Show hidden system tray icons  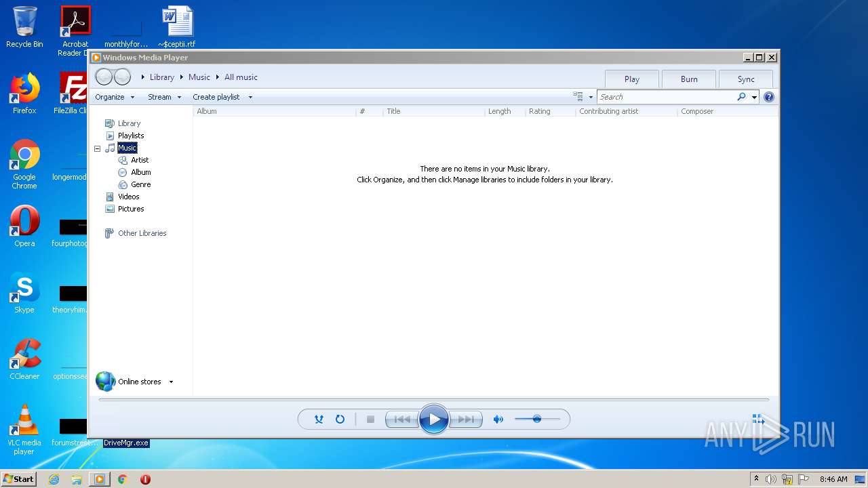[x=756, y=479]
